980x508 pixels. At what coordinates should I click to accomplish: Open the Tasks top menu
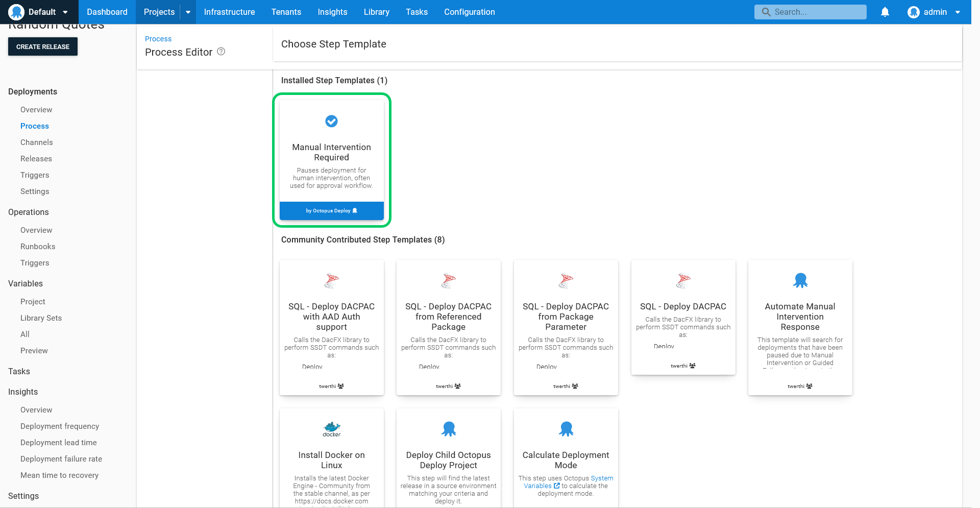(417, 12)
